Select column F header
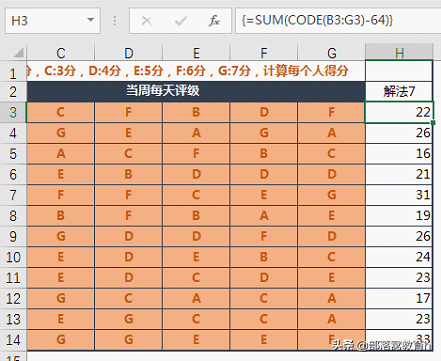 click(x=264, y=53)
